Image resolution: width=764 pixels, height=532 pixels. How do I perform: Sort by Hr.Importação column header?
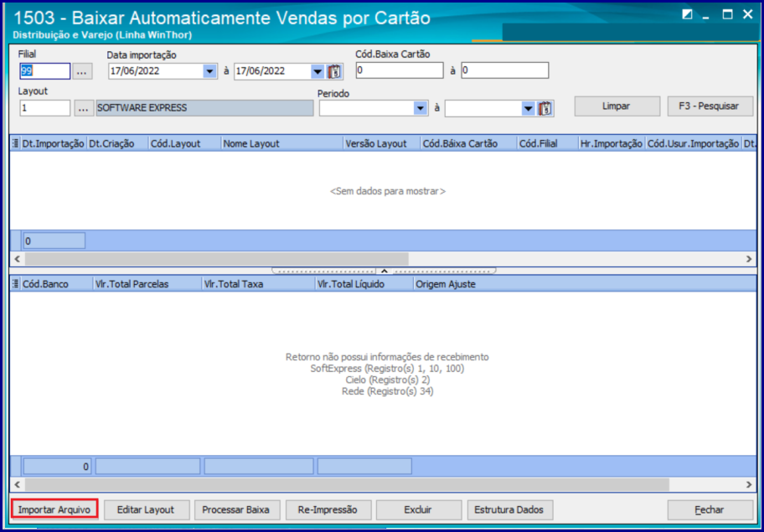(612, 144)
